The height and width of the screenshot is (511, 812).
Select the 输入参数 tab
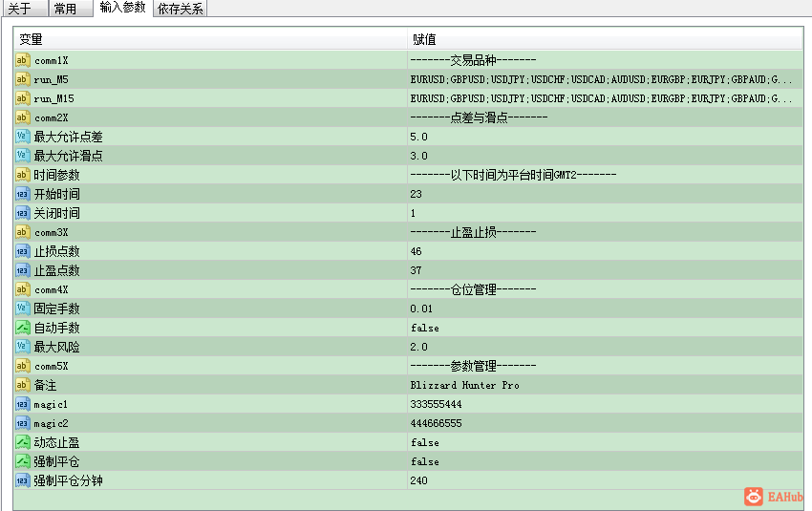(x=122, y=8)
